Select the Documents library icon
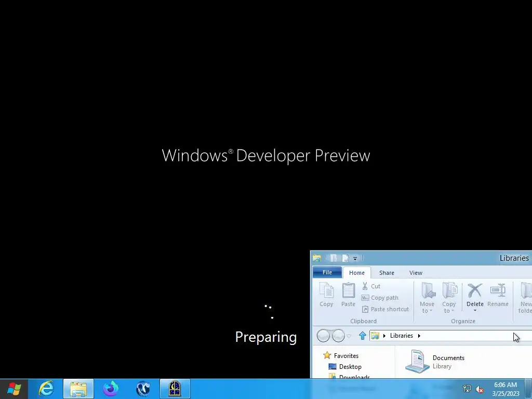Screen dimensions: 532x399 (x=417, y=362)
